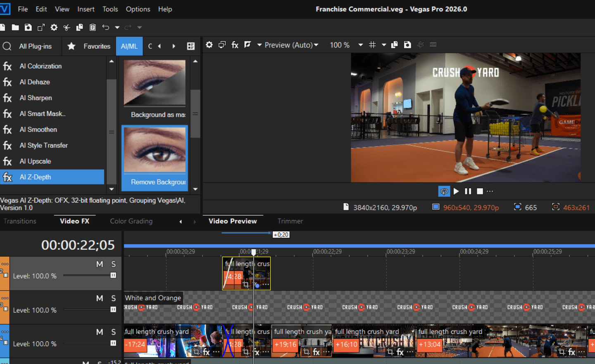Solo video track 4
The image size is (595, 364).
tap(114, 332)
